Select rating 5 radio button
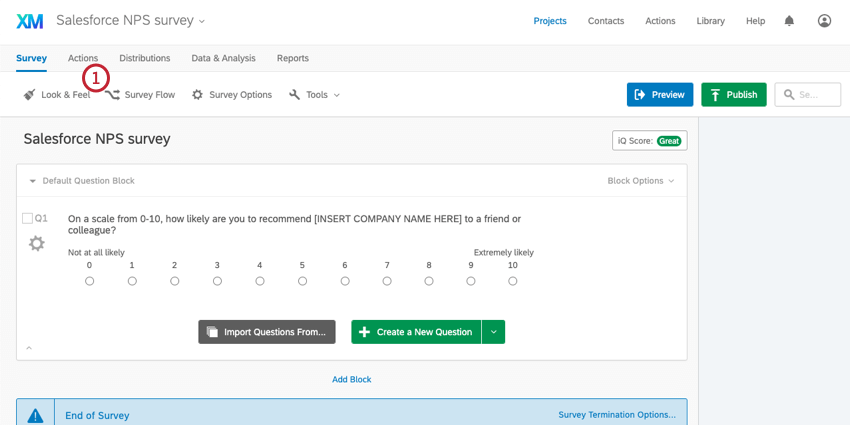This screenshot has width=850, height=425. [302, 281]
